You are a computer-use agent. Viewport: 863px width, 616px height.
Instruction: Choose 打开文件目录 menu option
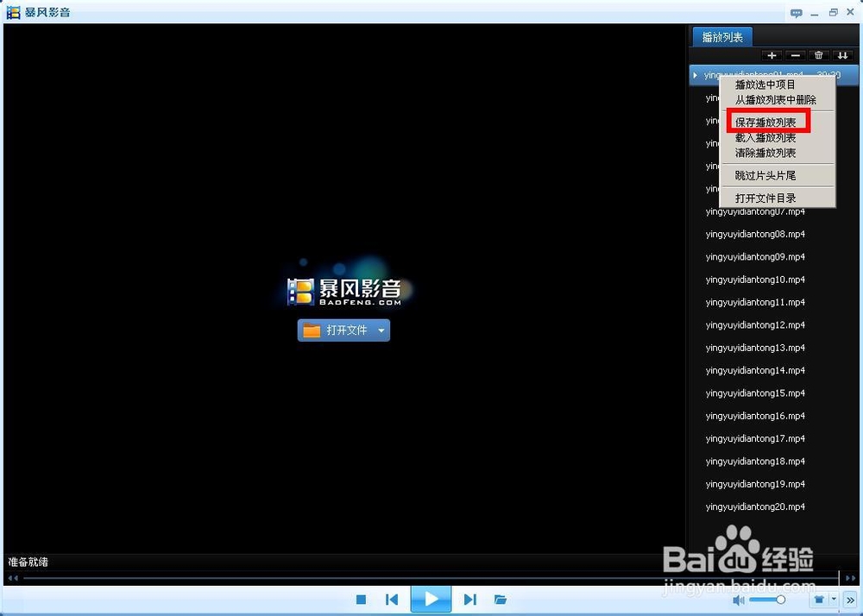pyautogui.click(x=765, y=198)
